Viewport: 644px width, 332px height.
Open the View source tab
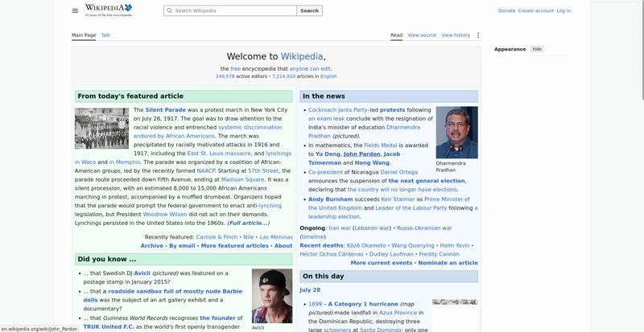click(x=422, y=35)
